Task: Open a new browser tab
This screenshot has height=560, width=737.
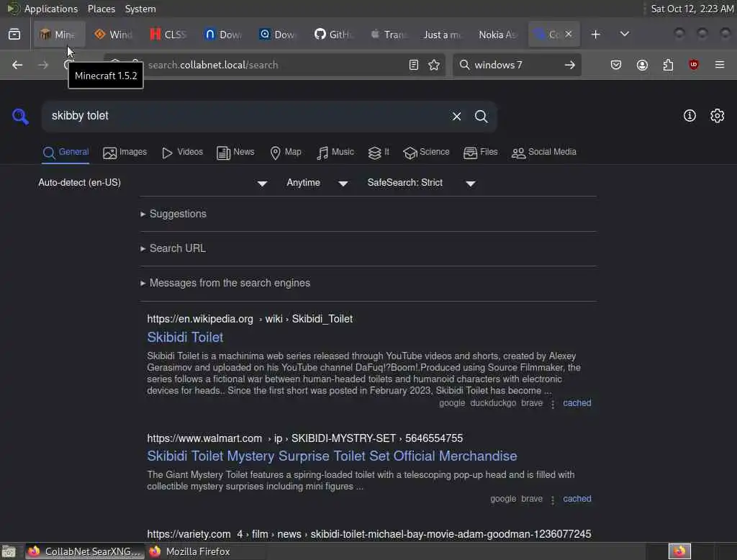Action: pyautogui.click(x=595, y=35)
